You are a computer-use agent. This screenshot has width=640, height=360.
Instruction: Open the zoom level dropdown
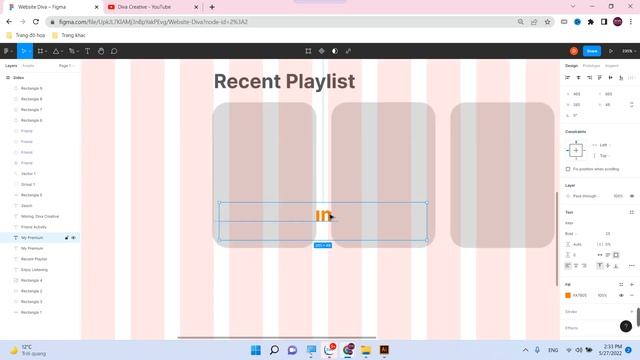[629, 51]
